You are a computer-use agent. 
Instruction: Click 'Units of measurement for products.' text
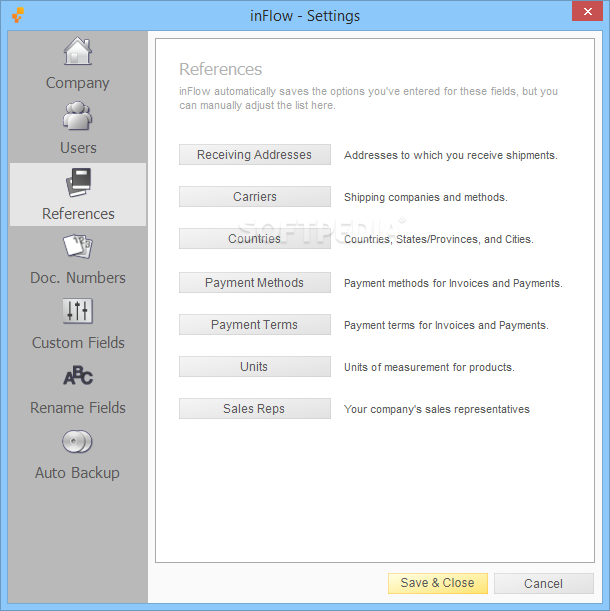point(429,367)
